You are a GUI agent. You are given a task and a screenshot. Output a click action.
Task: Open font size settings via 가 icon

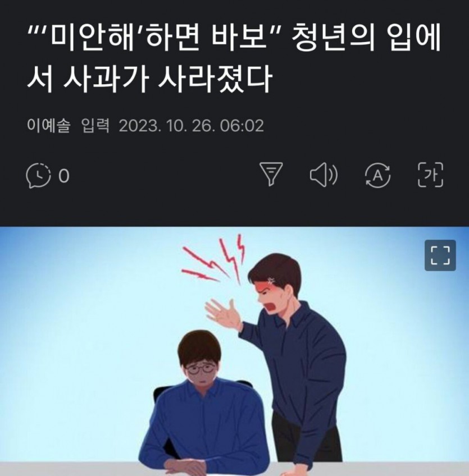pos(431,175)
